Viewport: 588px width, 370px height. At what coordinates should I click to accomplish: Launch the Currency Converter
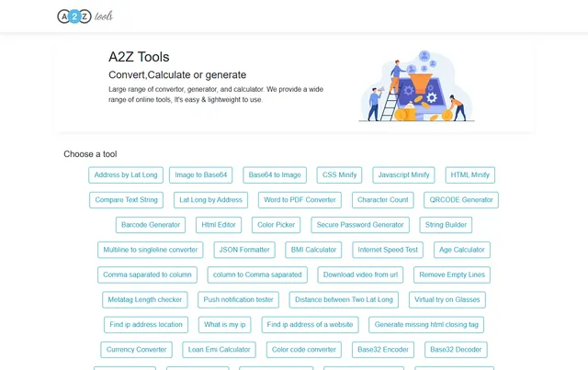[x=137, y=350]
